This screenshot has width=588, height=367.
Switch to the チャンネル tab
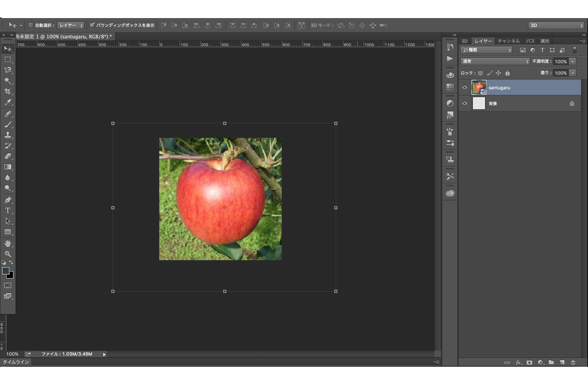point(509,41)
